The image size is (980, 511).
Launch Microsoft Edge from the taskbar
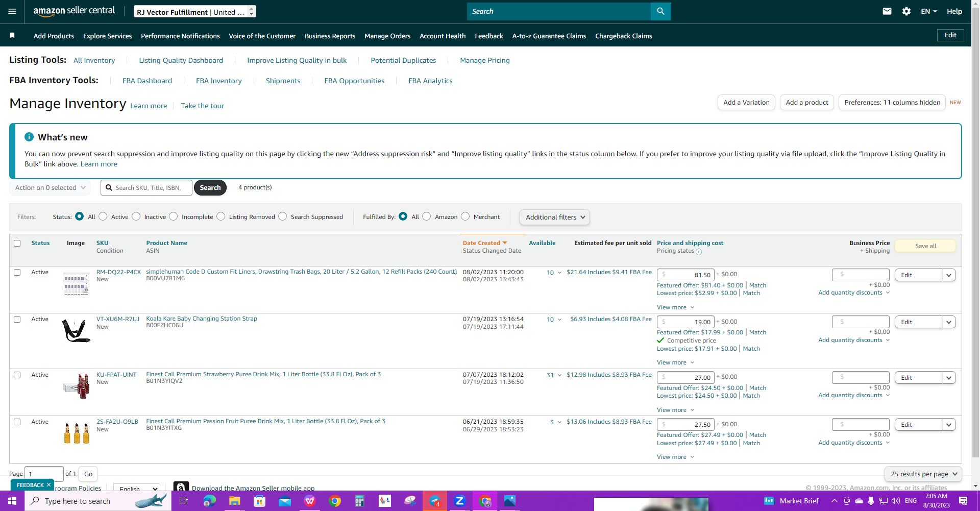[209, 501]
